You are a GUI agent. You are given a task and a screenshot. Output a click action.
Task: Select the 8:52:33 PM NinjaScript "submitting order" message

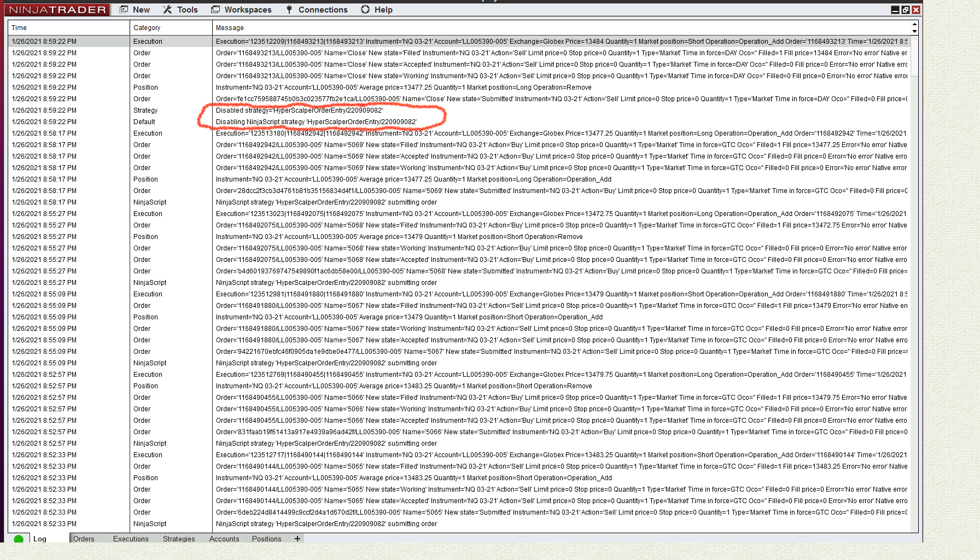click(326, 524)
